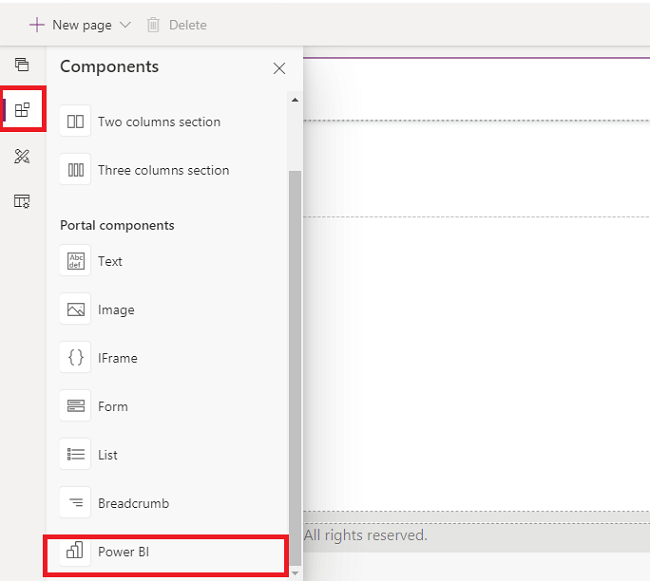The width and height of the screenshot is (650, 581).
Task: Click the New page label
Action: [x=82, y=25]
